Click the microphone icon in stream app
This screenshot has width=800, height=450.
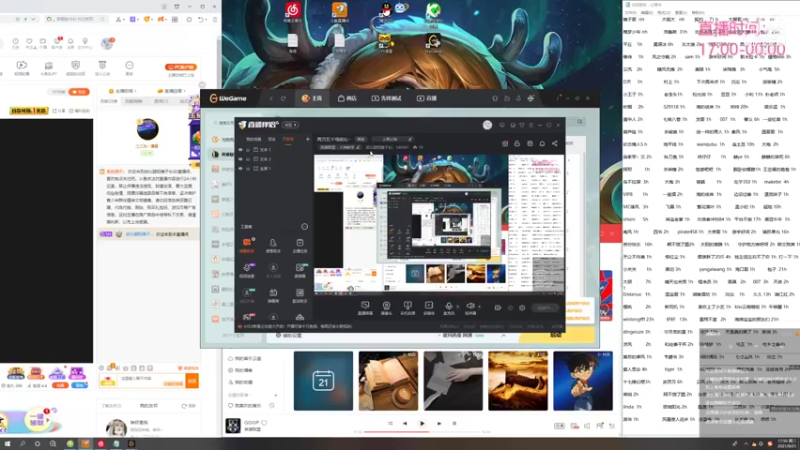(448, 307)
